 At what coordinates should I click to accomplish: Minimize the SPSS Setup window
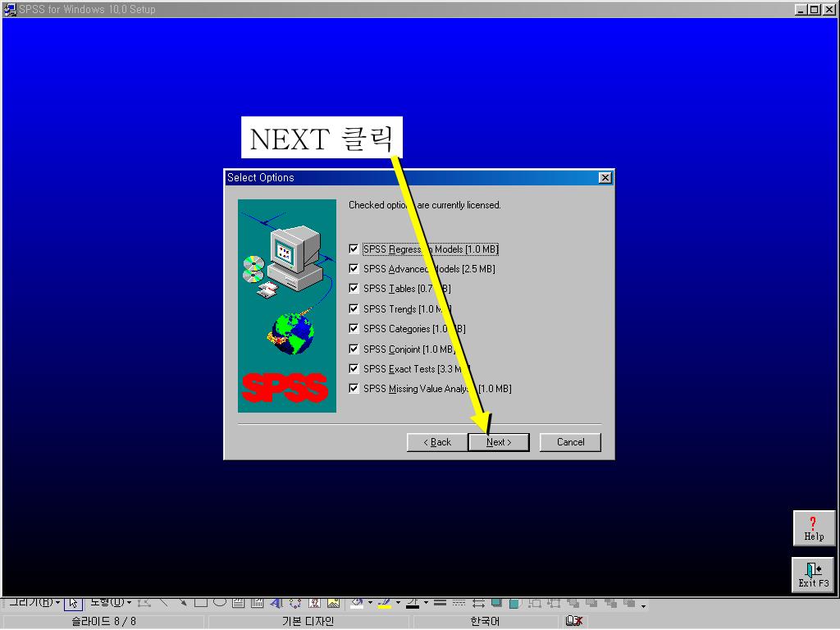coord(801,10)
